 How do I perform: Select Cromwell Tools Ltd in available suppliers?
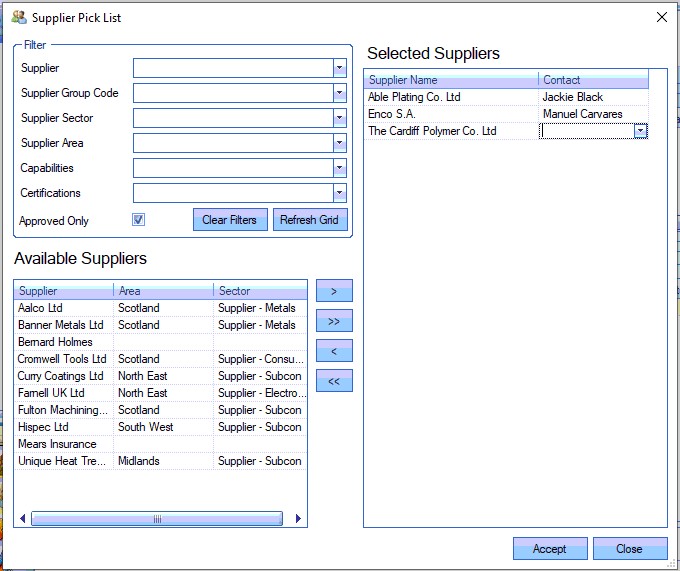(62, 359)
